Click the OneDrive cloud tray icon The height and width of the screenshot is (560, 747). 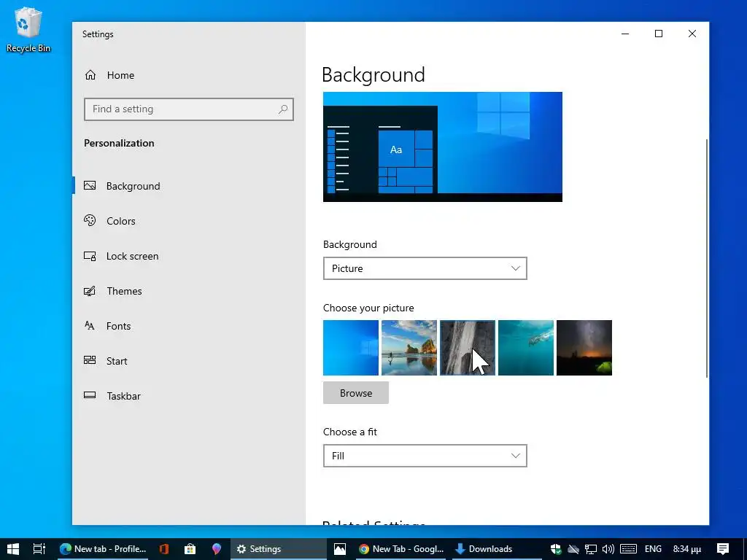tap(573, 549)
